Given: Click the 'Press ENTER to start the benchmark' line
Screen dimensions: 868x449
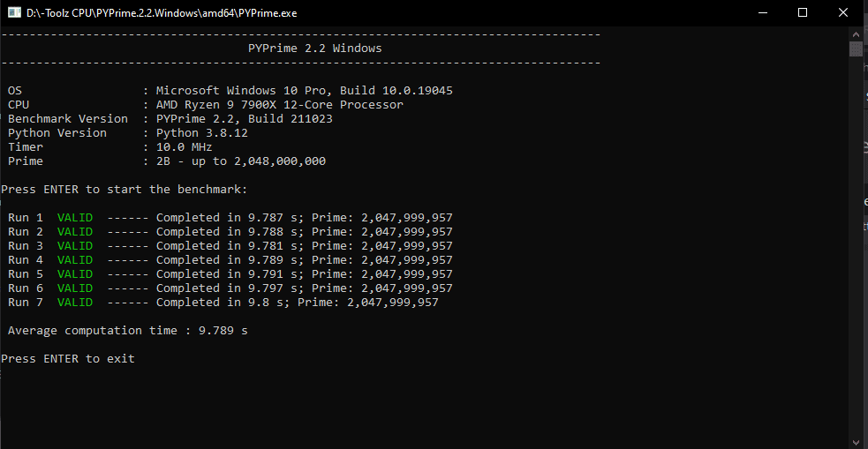Looking at the screenshot, I should (125, 190).
